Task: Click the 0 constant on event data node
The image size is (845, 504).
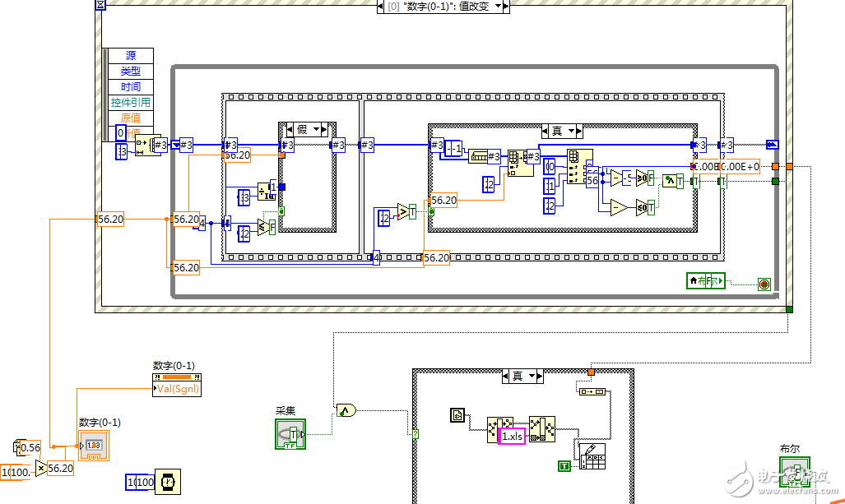Action: click(121, 132)
